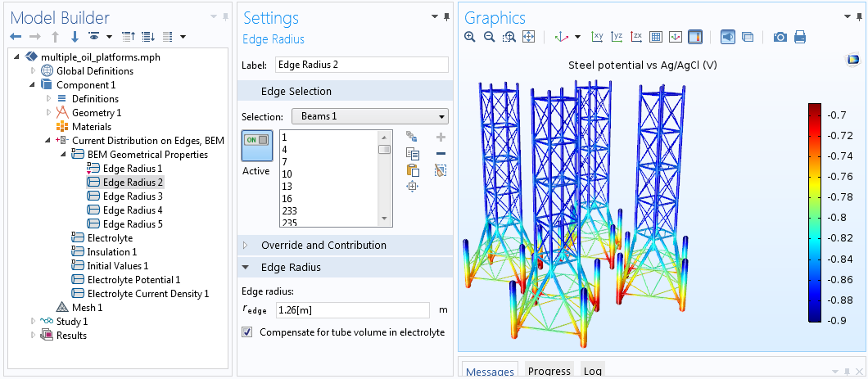Click the color legend bar in Graphics
Screen dimensions: 868x379
pyautogui.click(x=819, y=213)
